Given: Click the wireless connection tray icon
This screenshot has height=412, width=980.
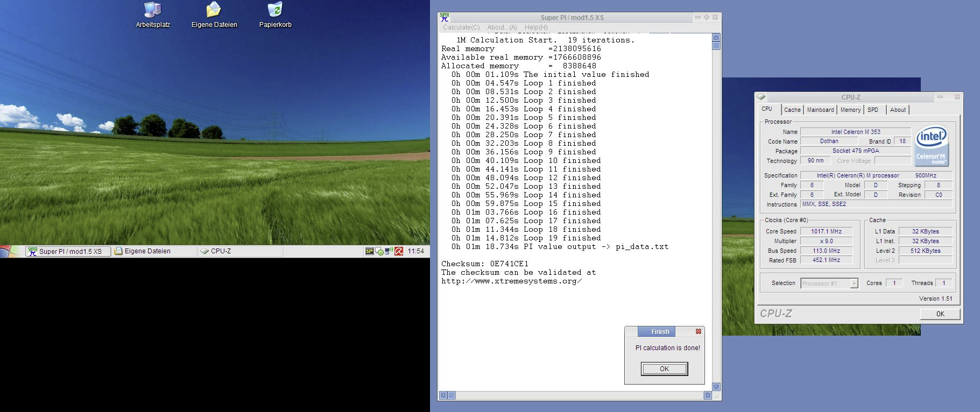Looking at the screenshot, I should point(389,251).
